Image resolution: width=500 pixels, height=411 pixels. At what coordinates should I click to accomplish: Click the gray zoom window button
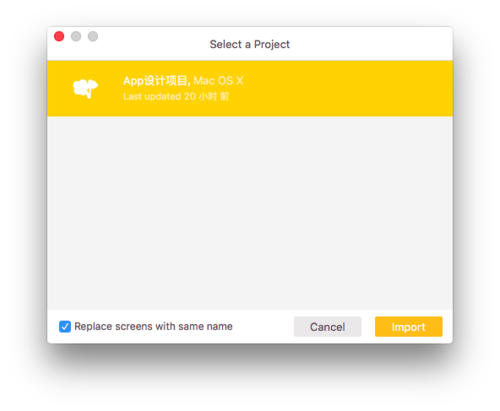(93, 36)
